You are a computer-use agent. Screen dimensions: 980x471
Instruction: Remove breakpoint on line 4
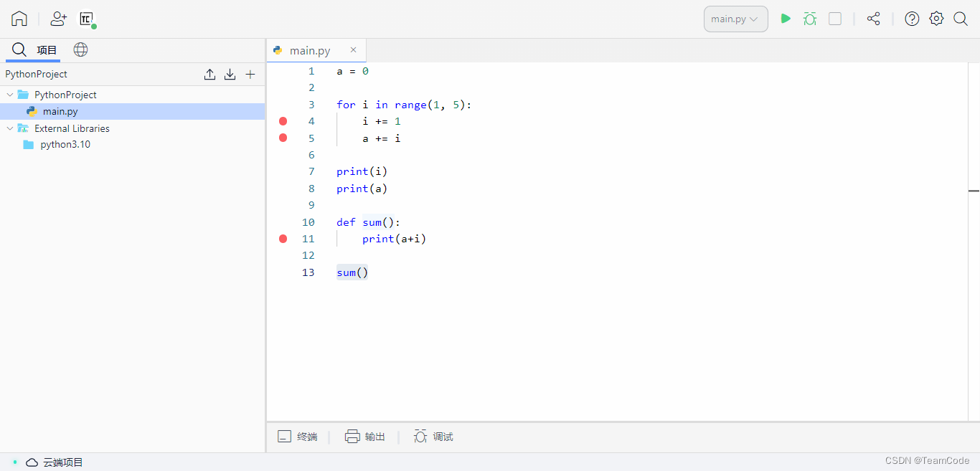[283, 121]
